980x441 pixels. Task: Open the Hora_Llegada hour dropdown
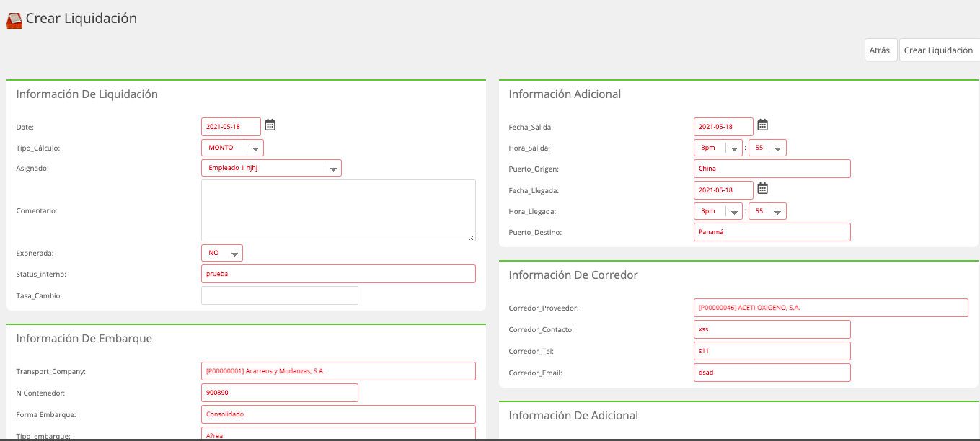pyautogui.click(x=718, y=211)
